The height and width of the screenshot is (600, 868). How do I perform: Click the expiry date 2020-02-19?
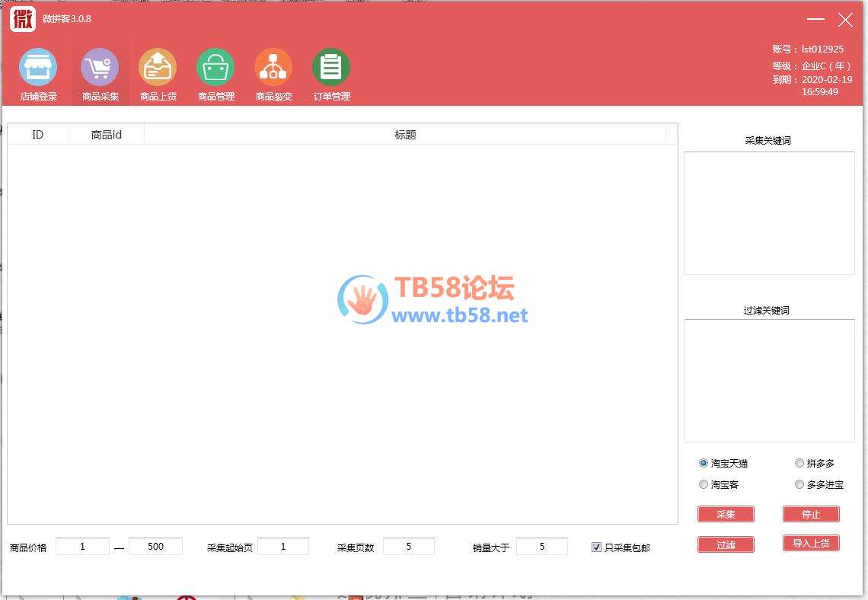827,80
